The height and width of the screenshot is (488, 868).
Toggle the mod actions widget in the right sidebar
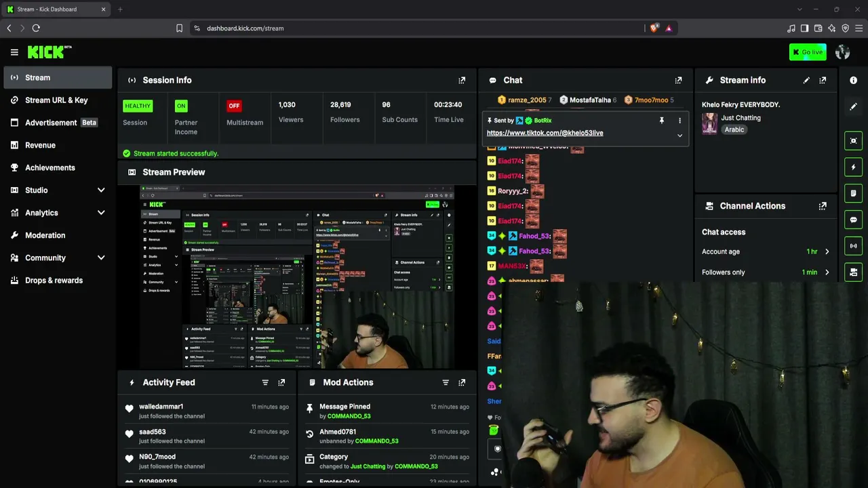[x=853, y=193]
